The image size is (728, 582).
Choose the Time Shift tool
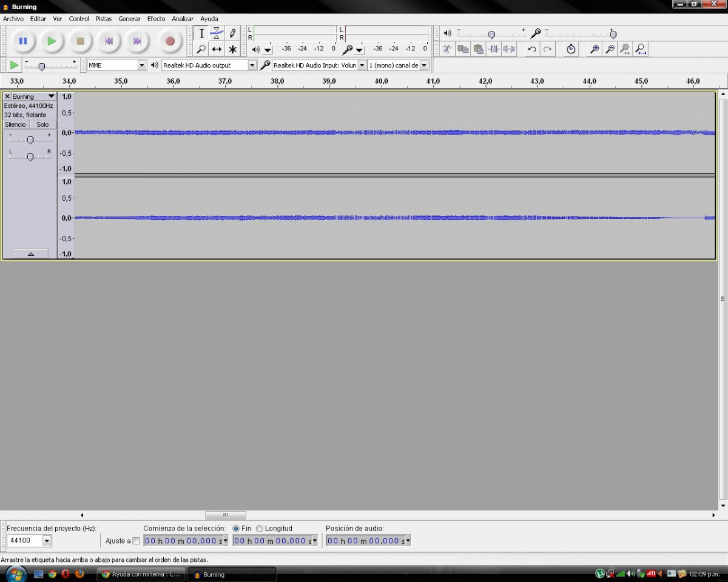point(217,49)
